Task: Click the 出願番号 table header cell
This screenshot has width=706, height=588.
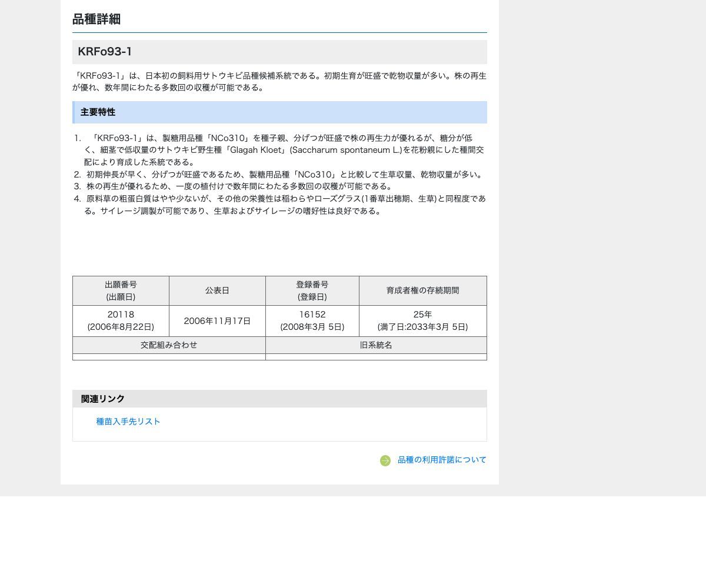Action: pos(121,290)
